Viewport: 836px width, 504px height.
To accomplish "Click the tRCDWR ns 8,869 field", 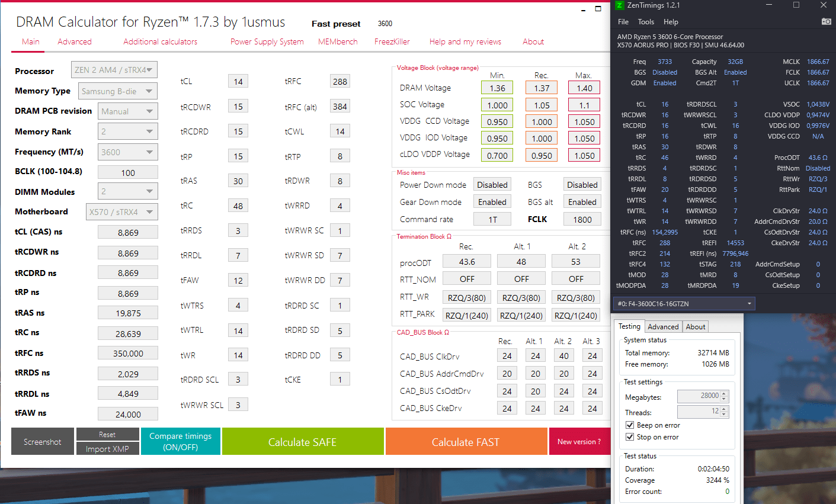I will click(x=127, y=253).
